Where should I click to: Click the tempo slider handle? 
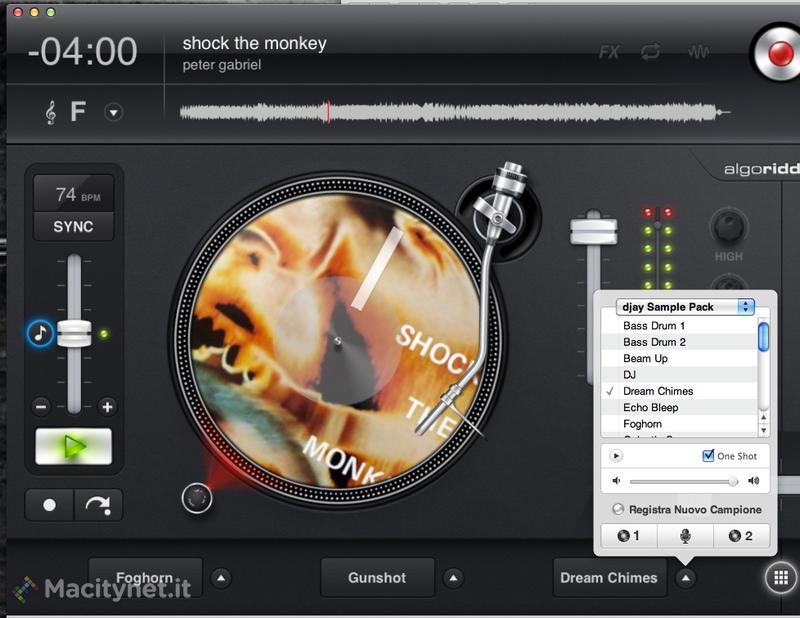tap(74, 334)
